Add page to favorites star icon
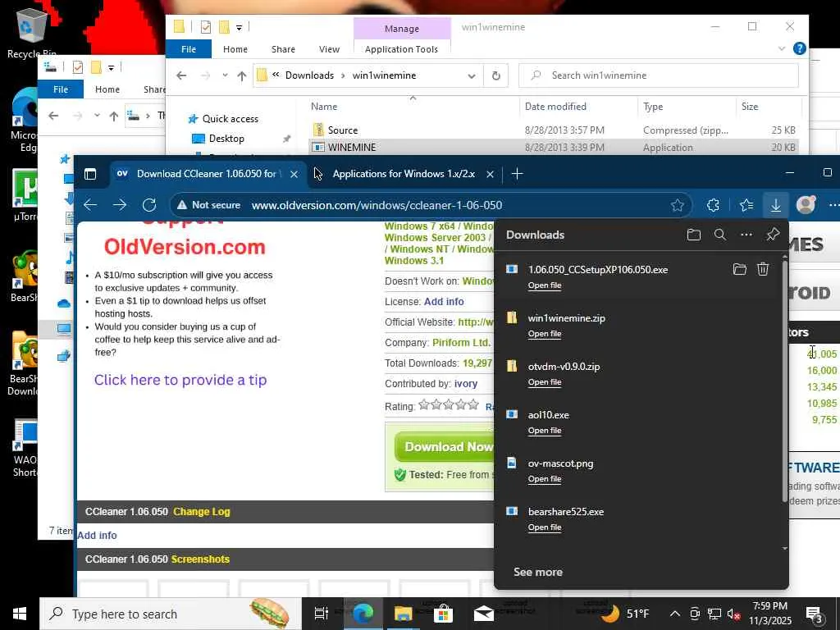This screenshot has width=840, height=630. 677,205
